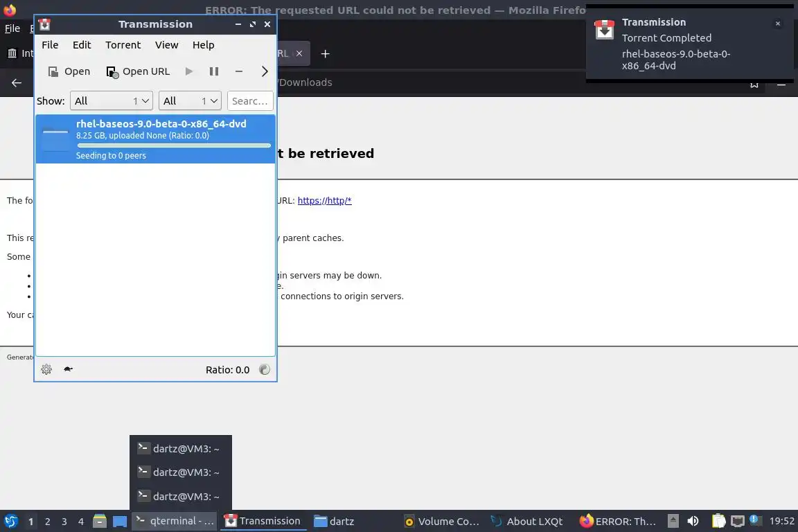Open a new Firefox tab with plus
Image resolution: width=798 pixels, height=532 pixels.
pos(325,53)
